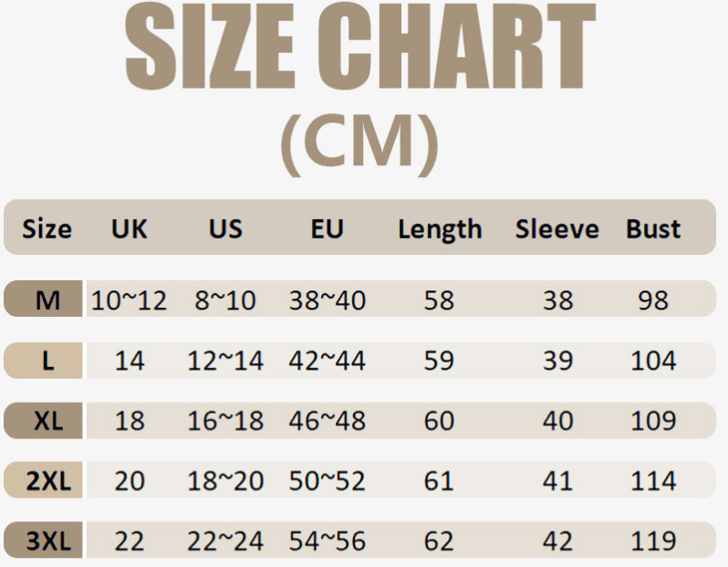
Task: Click the US column header
Action: (225, 228)
